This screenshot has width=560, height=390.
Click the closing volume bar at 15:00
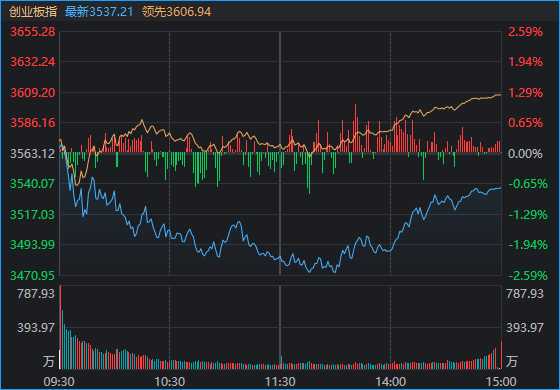point(501,355)
